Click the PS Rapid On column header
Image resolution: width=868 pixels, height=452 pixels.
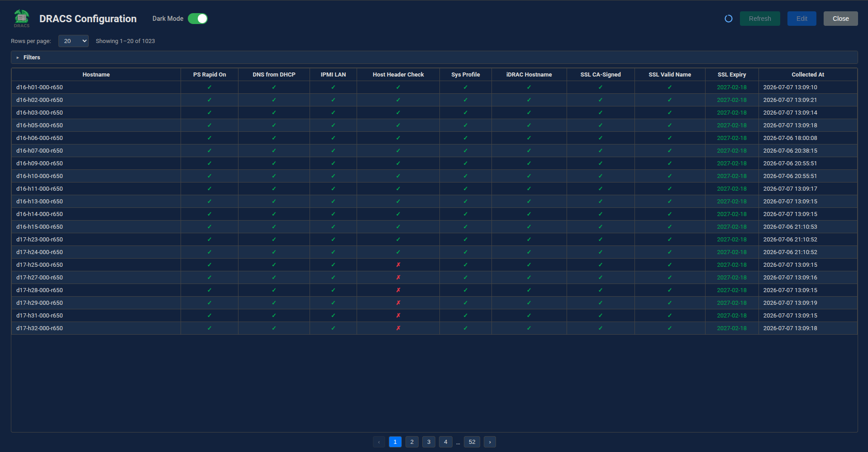210,75
